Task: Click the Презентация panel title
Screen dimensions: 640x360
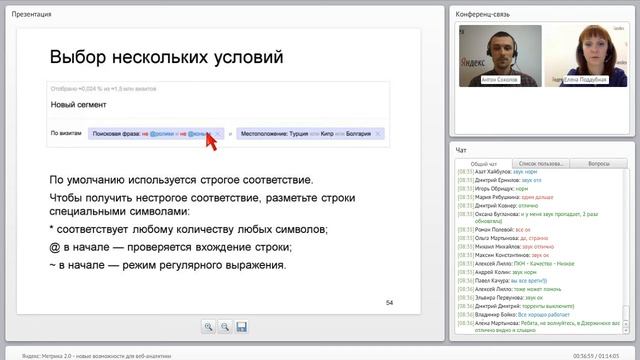Action: click(31, 14)
